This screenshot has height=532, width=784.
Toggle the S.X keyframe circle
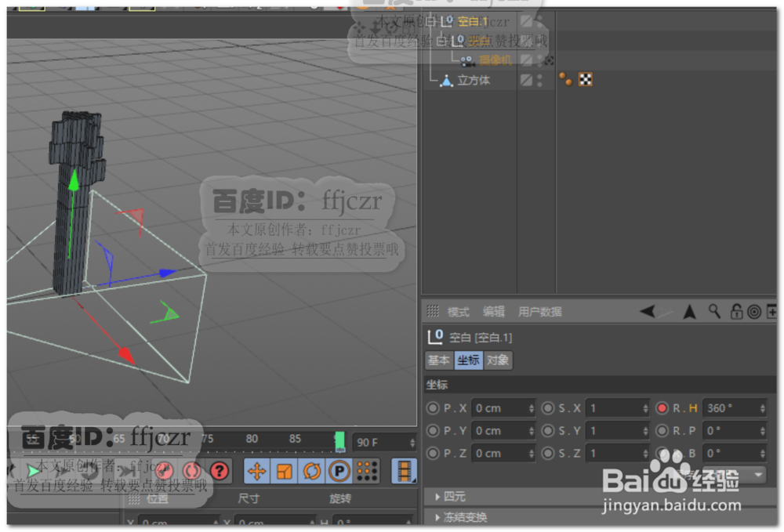[x=548, y=408]
